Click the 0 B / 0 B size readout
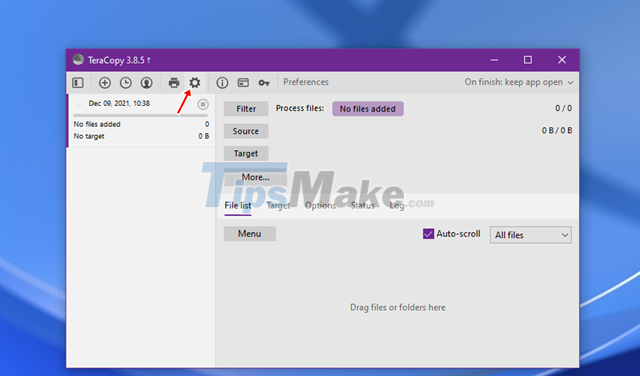This screenshot has height=376, width=640. point(557,131)
